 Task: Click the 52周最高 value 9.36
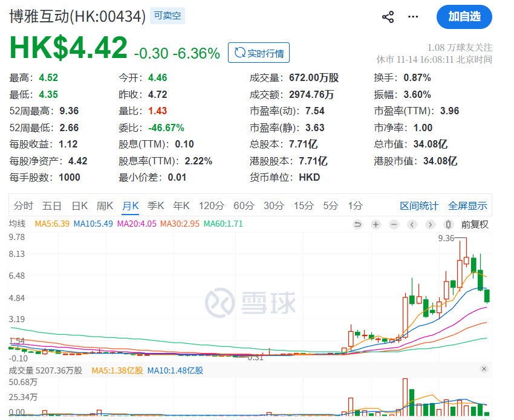[x=69, y=111]
